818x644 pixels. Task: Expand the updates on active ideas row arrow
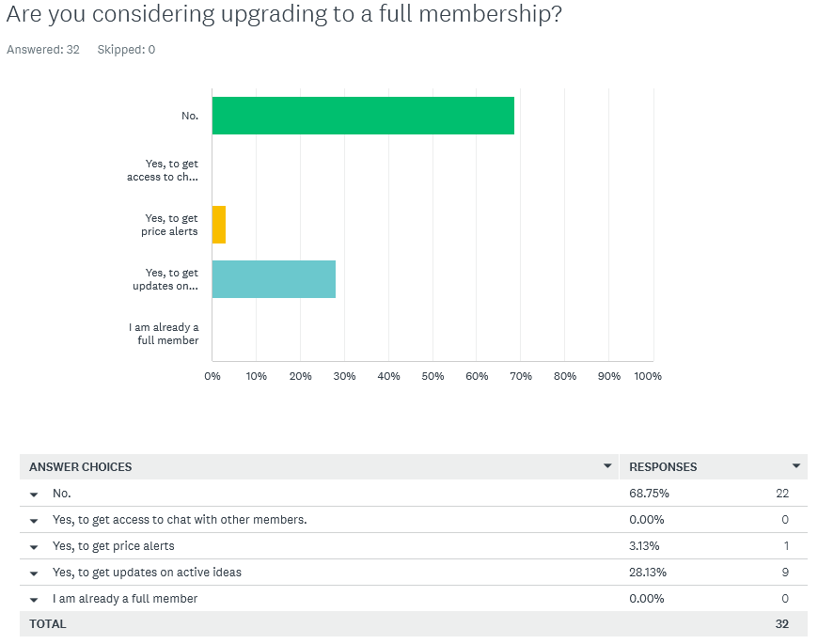point(35,573)
